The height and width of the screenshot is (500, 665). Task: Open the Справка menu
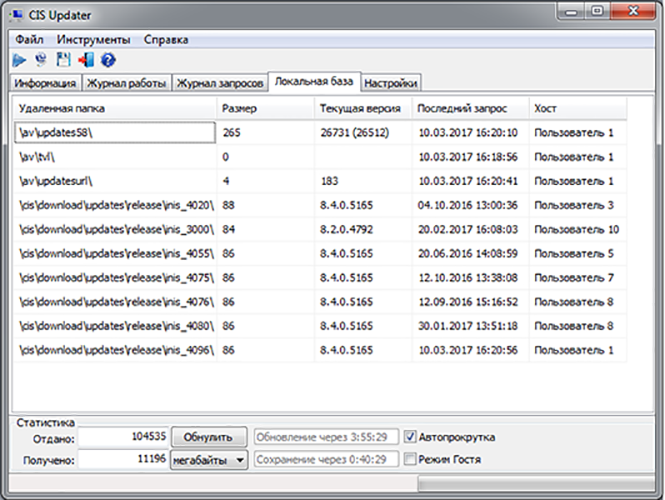tap(165, 40)
